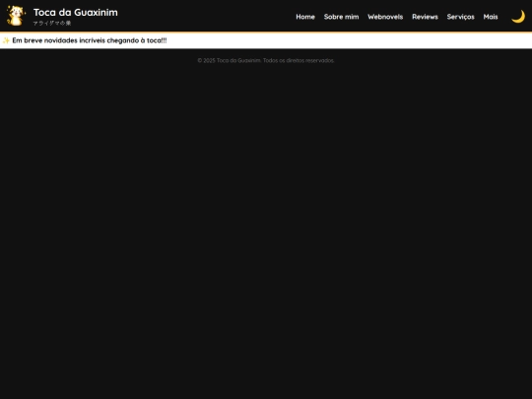
Task: Toggle dark mode with moon icon
Action: (518, 17)
